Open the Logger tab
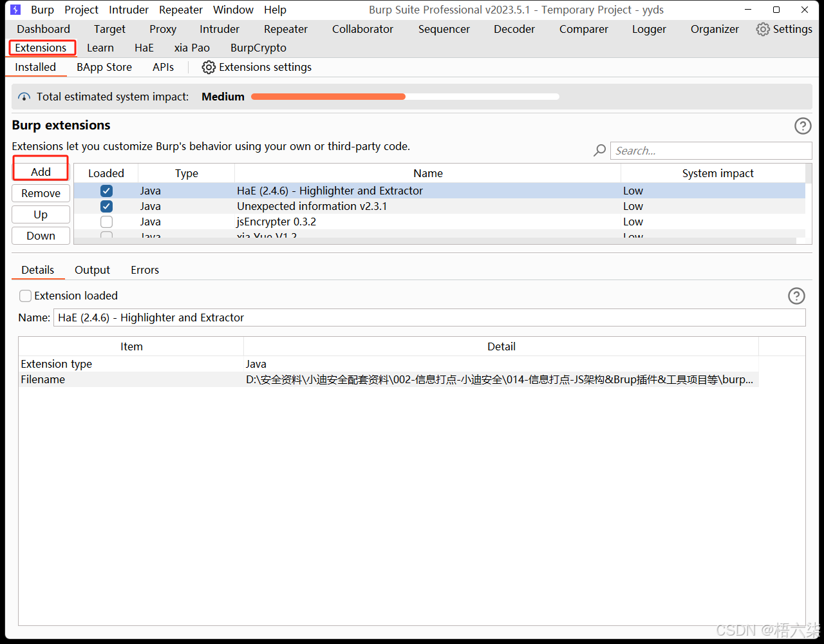 click(x=649, y=29)
